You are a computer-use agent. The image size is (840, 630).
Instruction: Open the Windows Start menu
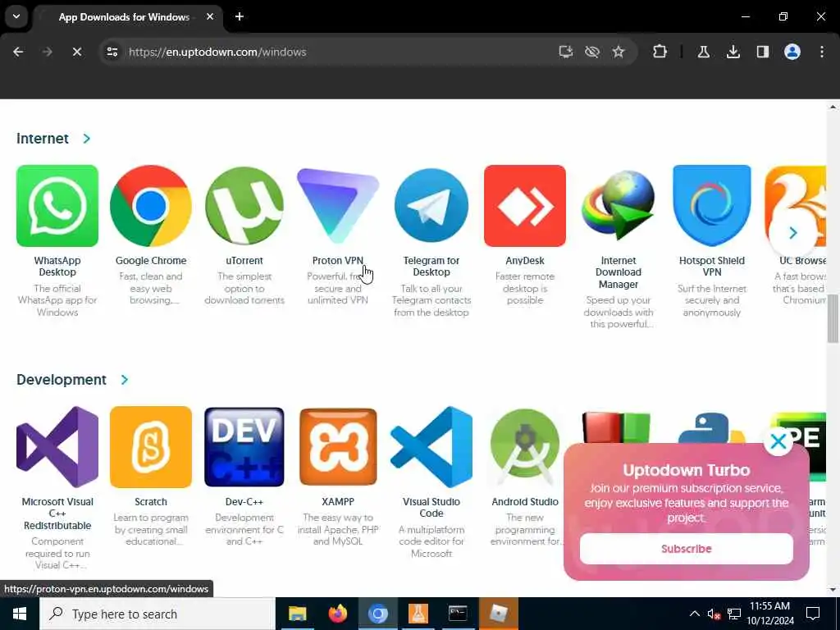(x=20, y=614)
